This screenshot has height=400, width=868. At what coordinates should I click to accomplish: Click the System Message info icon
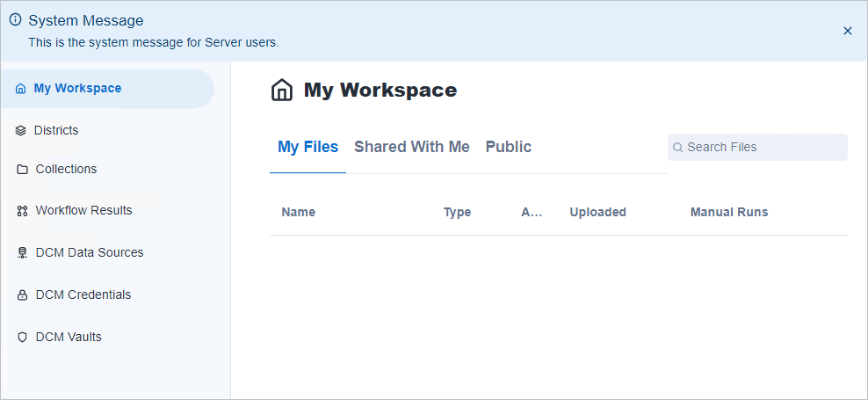click(15, 20)
